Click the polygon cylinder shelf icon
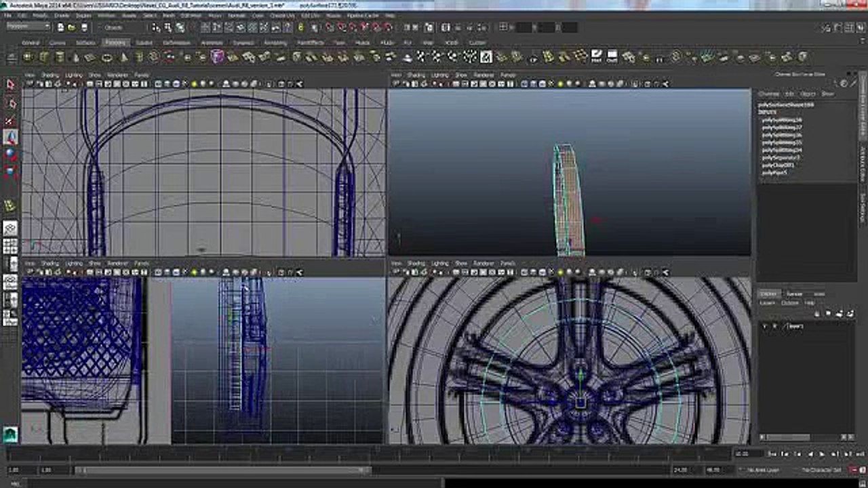This screenshot has width=868, height=488. pos(60,57)
